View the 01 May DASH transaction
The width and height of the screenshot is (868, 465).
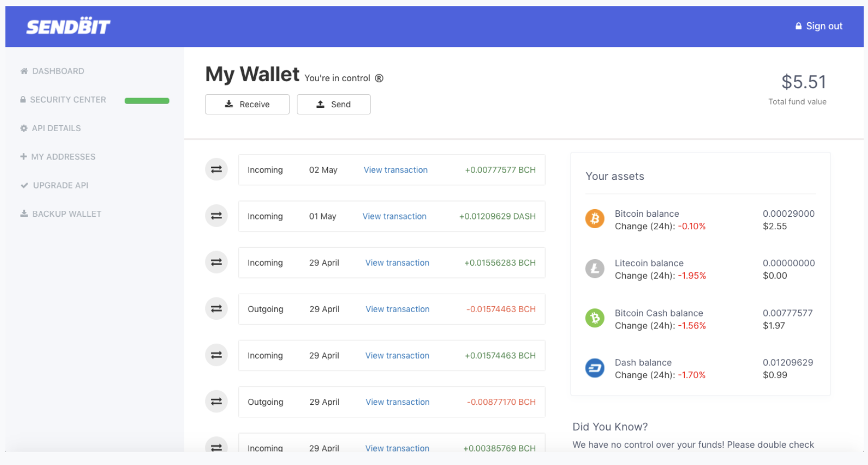click(x=394, y=216)
